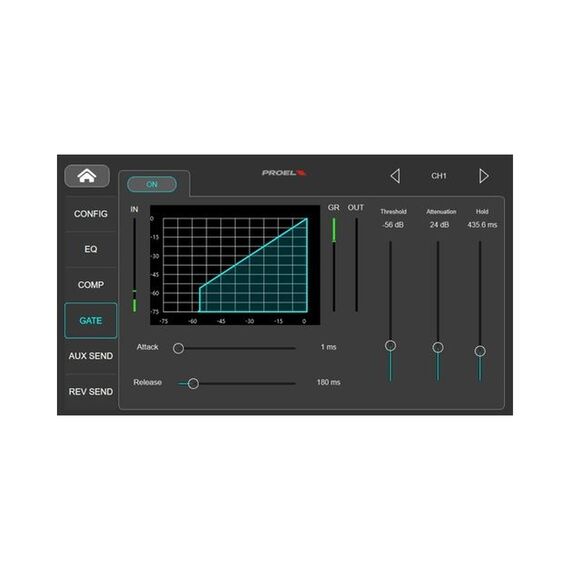Adjust the Release slider handle

(193, 384)
